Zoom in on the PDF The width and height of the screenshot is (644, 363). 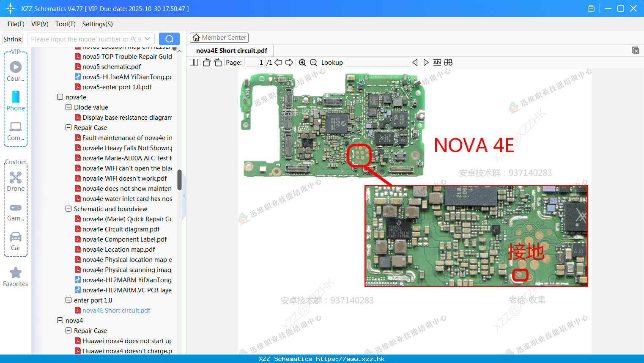(302, 63)
